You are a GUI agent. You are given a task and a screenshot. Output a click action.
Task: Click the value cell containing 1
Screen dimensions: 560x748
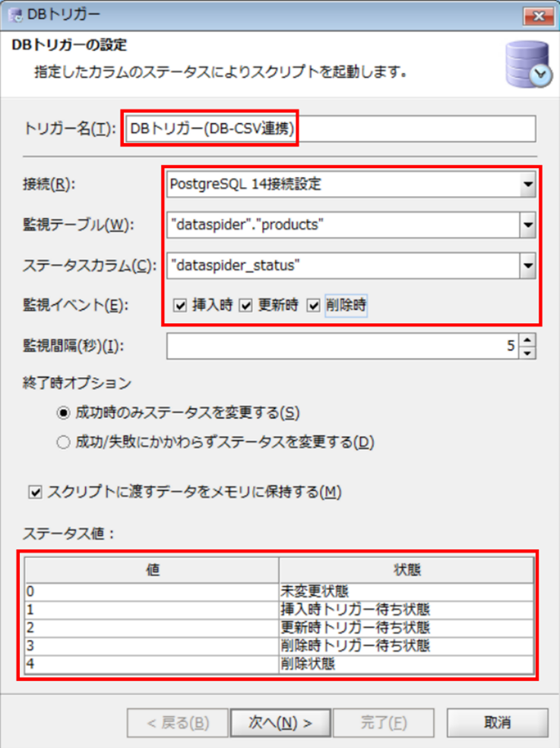point(152,610)
